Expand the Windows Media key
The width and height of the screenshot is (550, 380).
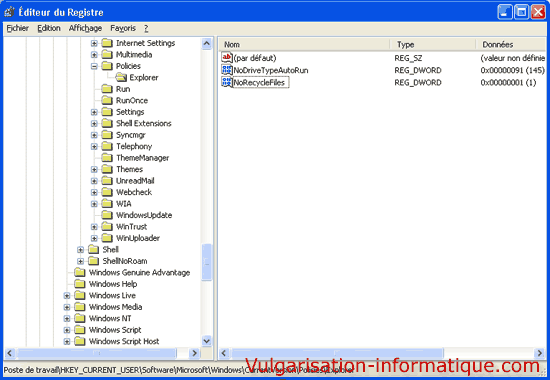coord(67,307)
